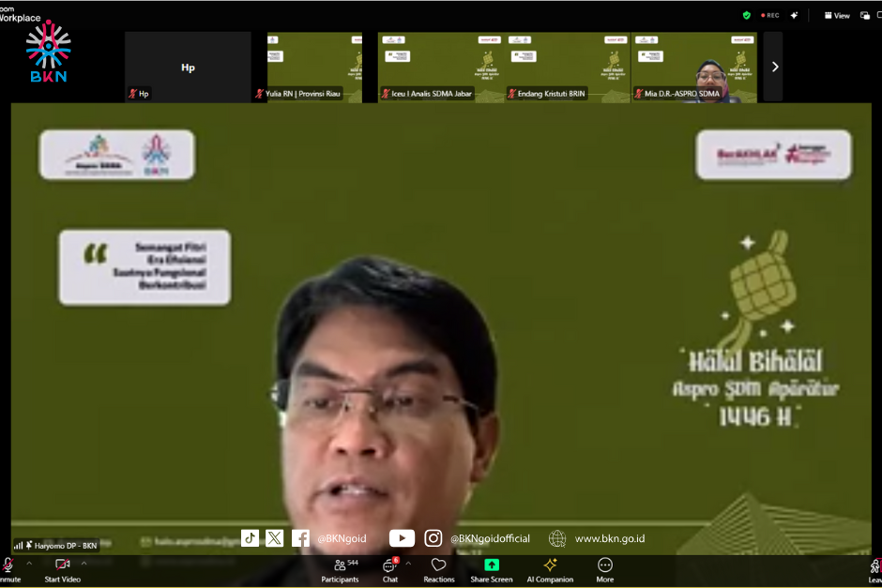
Task: Select Endang Kristuti BRIN thumbnail
Action: click(567, 67)
